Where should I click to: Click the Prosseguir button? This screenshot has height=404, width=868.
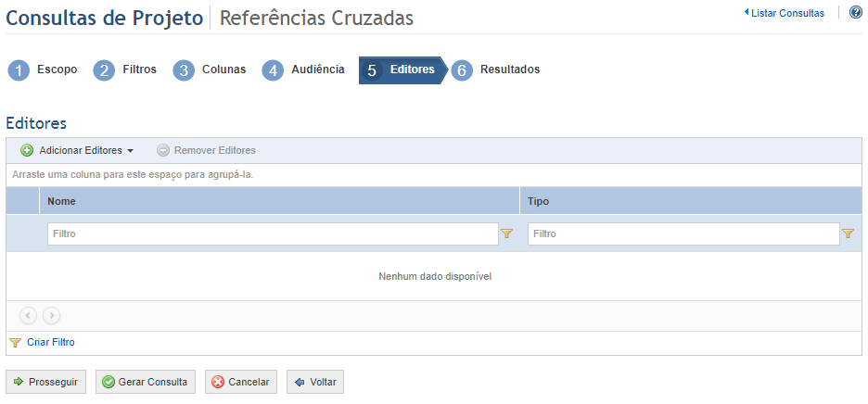[x=46, y=382]
